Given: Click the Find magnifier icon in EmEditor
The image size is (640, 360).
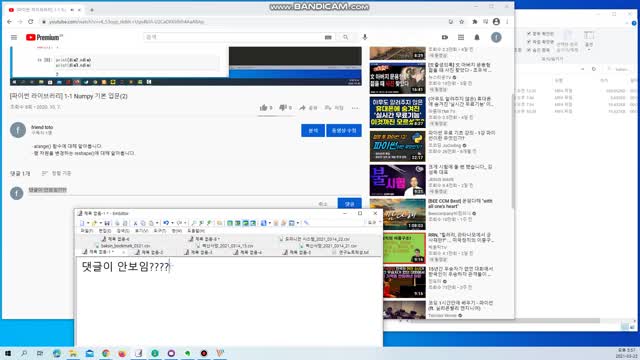Looking at the screenshot, I should pos(194,223).
